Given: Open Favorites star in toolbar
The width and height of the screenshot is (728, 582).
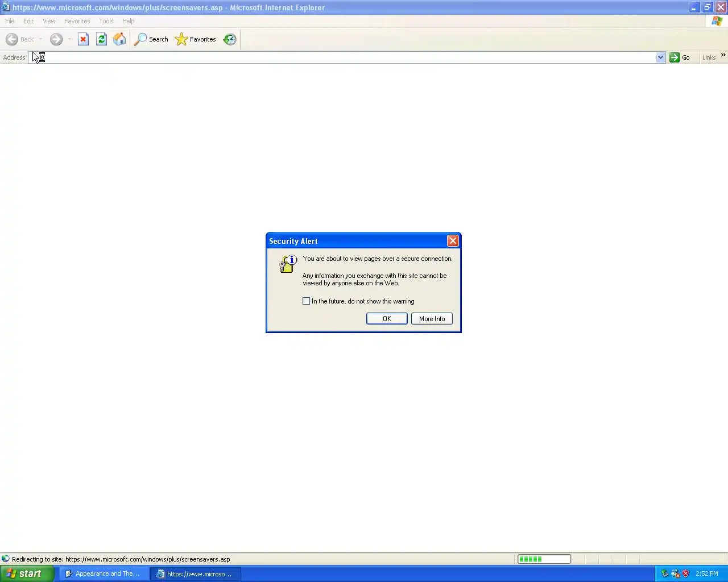Looking at the screenshot, I should (196, 39).
